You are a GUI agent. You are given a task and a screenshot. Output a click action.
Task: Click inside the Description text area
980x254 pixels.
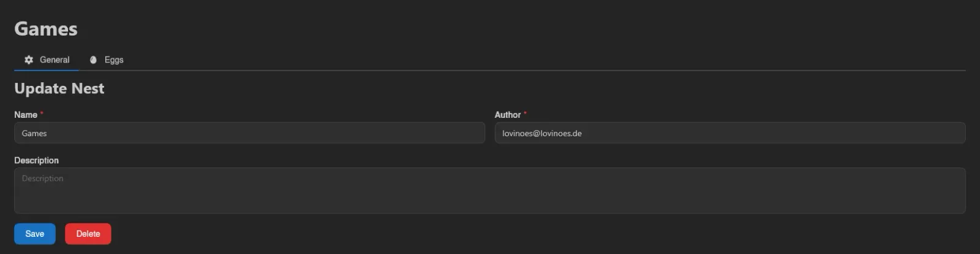490,191
